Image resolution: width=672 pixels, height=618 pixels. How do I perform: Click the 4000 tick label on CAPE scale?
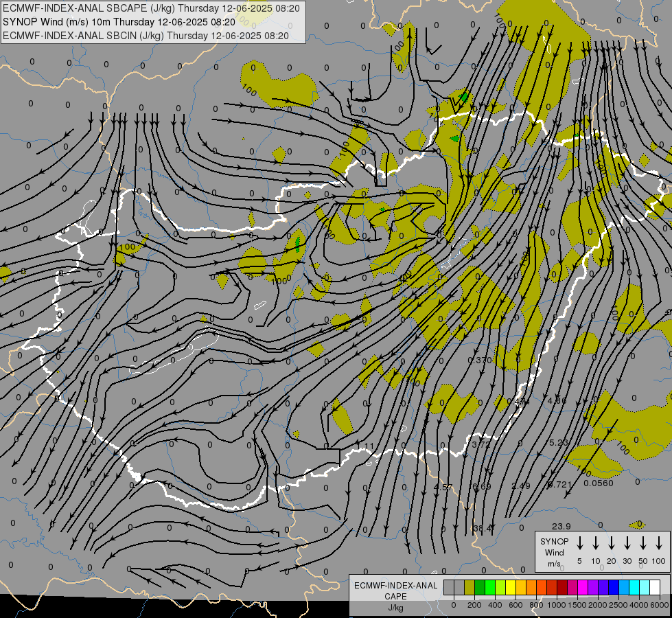638,605
